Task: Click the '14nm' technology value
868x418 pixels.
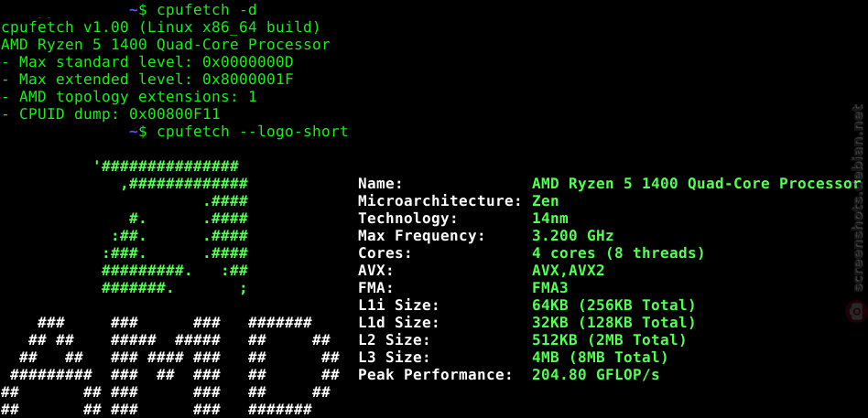Action: [549, 219]
